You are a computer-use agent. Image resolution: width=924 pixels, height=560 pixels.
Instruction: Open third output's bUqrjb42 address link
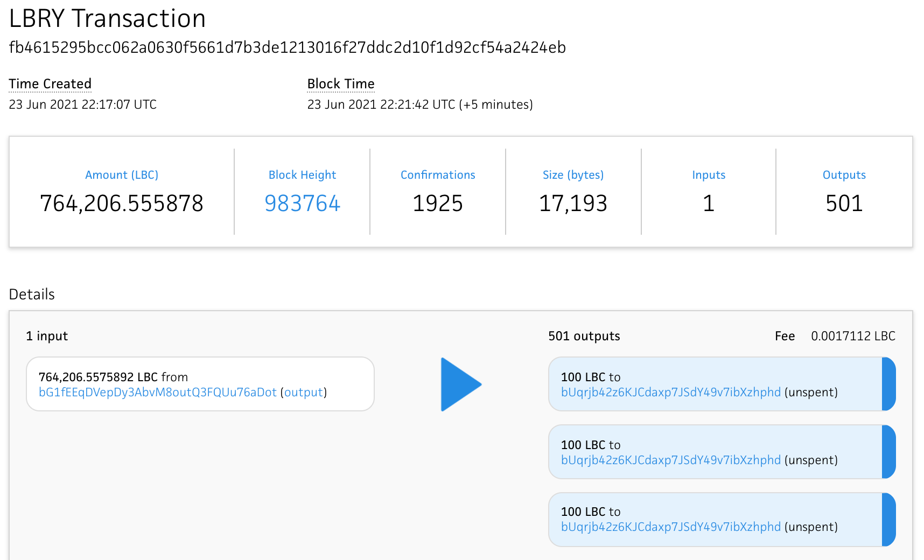tap(671, 527)
